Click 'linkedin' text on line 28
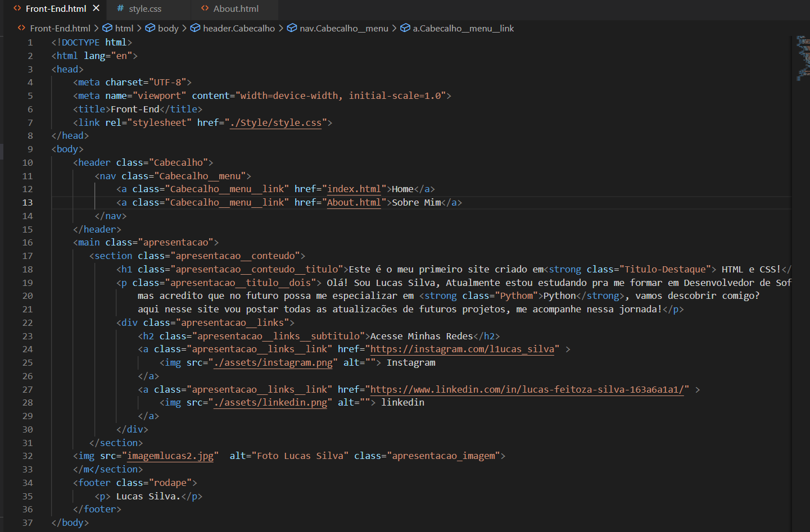This screenshot has width=810, height=532. pyautogui.click(x=402, y=403)
